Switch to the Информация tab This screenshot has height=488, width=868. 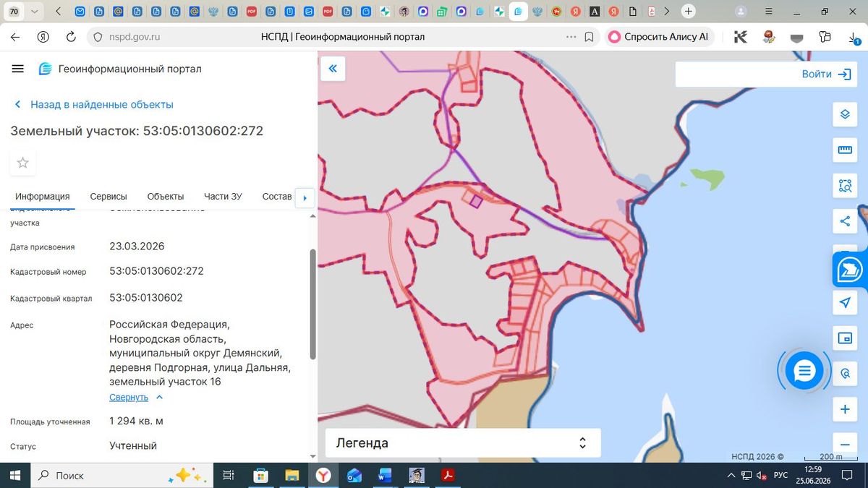coord(43,196)
